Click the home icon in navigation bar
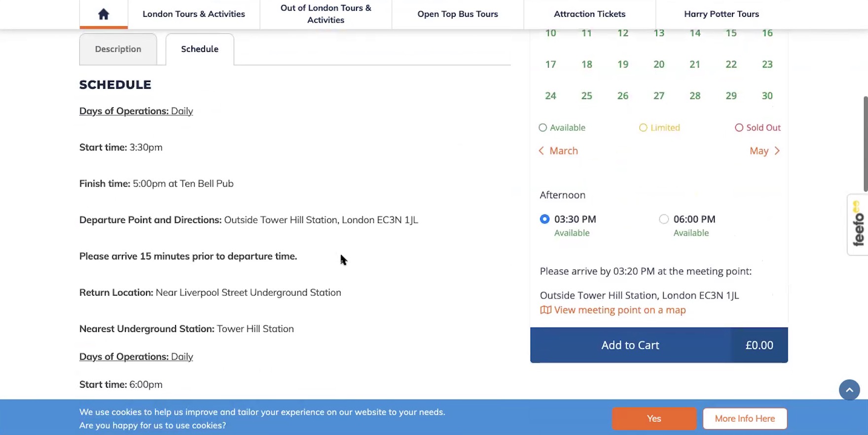Screen dimensions: 868x435 (x=103, y=14)
